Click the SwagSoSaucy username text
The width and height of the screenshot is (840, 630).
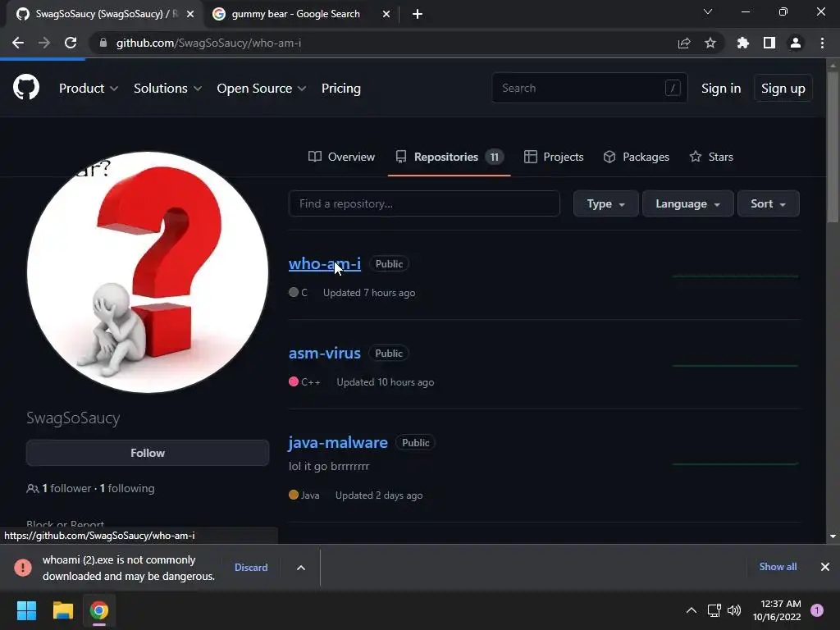[73, 418]
